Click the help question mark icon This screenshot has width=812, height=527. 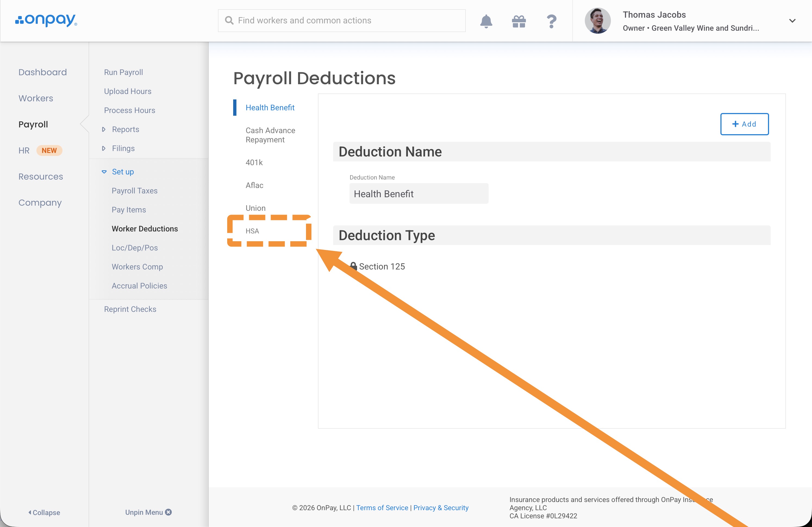click(x=551, y=21)
